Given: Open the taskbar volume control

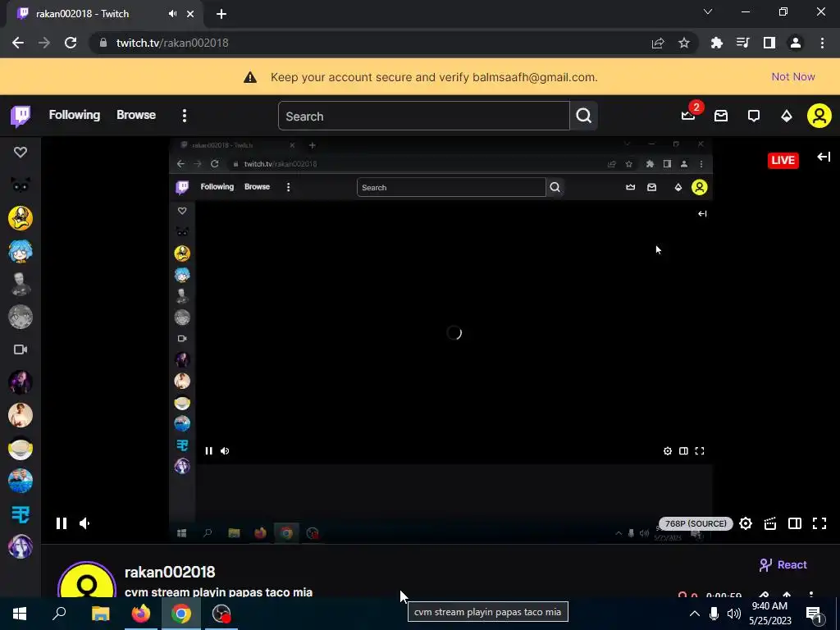Looking at the screenshot, I should 734,614.
